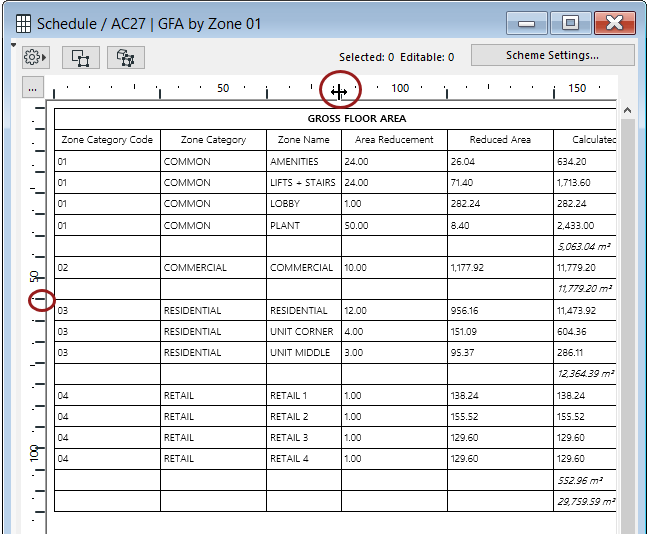Viewport: 647px width, 534px height.
Task: Select the Reduced Area column header
Action: click(500, 140)
